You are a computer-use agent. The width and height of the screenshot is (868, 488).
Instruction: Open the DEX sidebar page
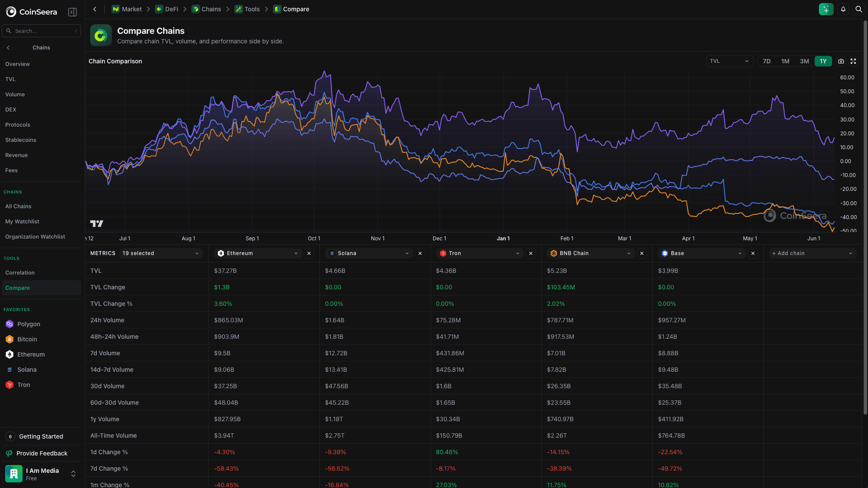pyautogui.click(x=41, y=110)
